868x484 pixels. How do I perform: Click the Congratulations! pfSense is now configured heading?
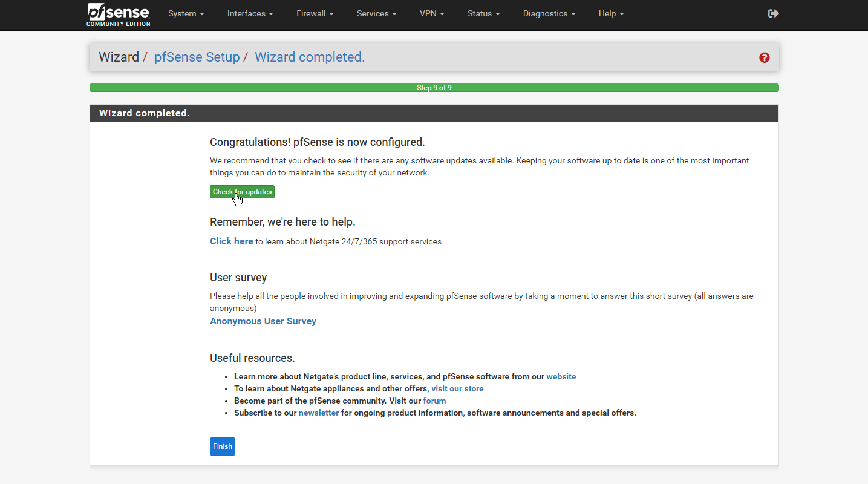click(318, 142)
